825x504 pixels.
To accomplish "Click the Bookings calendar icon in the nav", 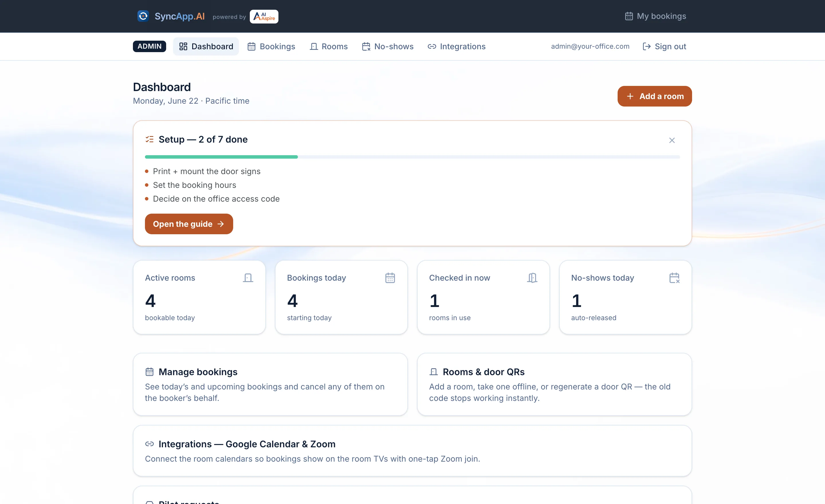I will pyautogui.click(x=252, y=46).
